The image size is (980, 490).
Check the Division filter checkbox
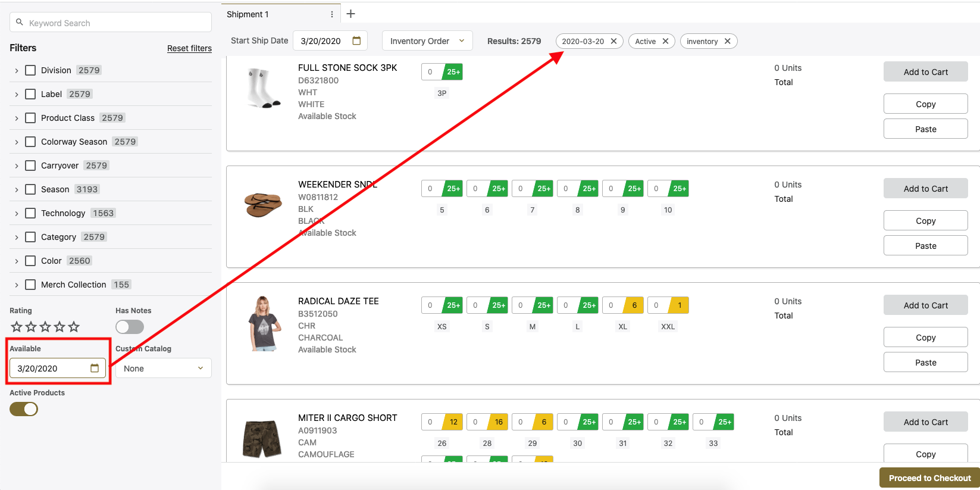tap(30, 70)
